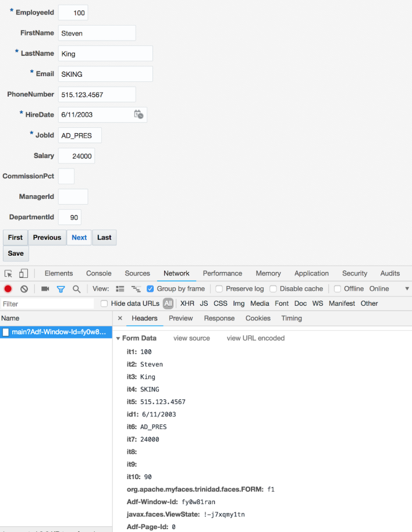The image size is (412, 532).
Task: Stop recording network log red button
Action: (x=8, y=289)
